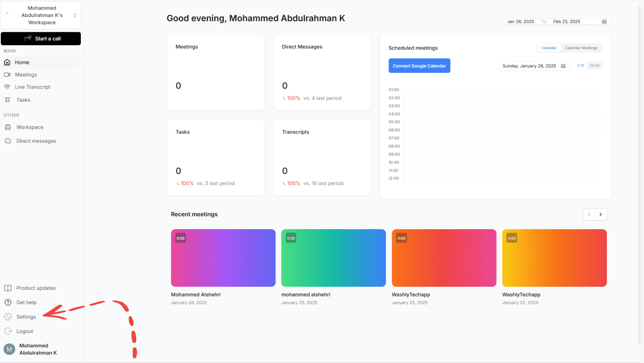Open Product updates at the bottom left
This screenshot has height=363, width=644.
point(36,288)
